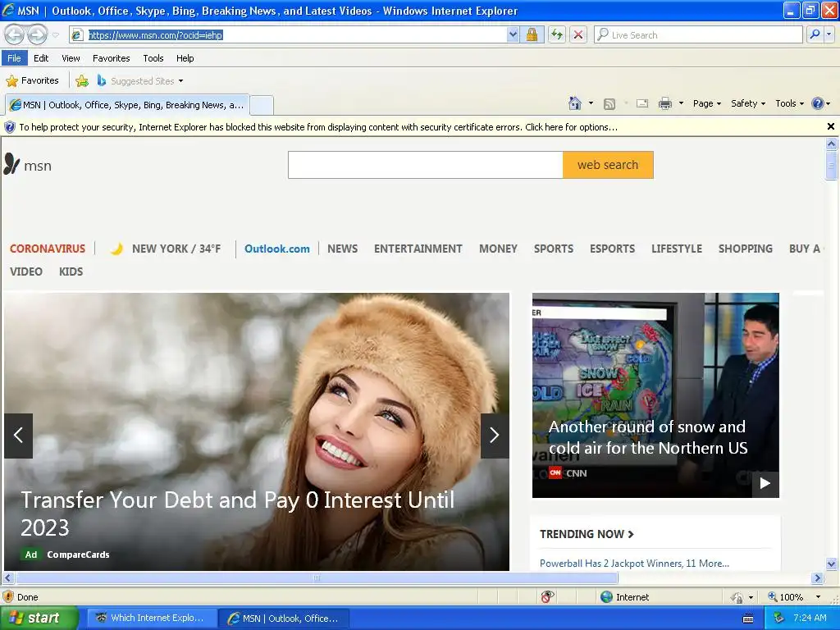Click the vertical scrollbar down arrow
This screenshot has width=840, height=630.
tap(832, 564)
